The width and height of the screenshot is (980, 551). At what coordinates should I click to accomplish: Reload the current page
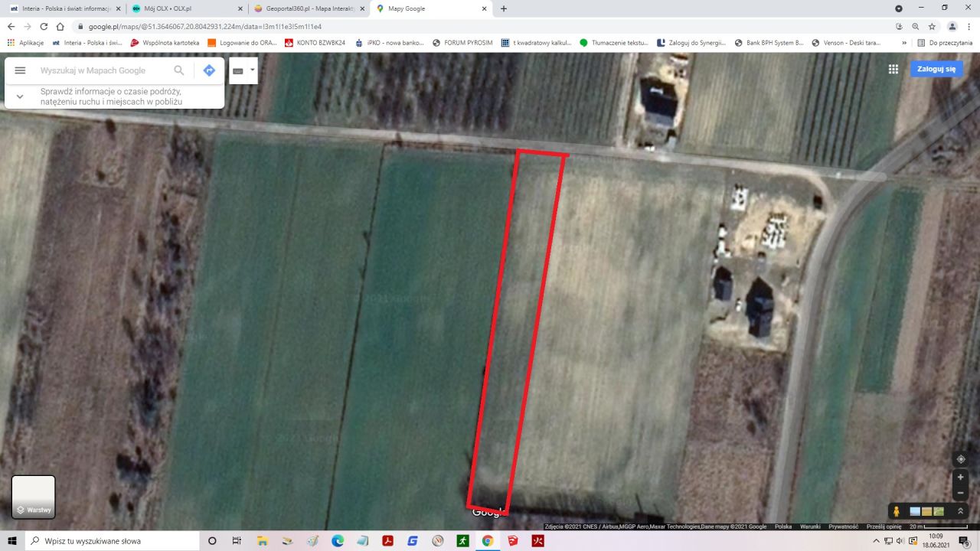(x=44, y=26)
